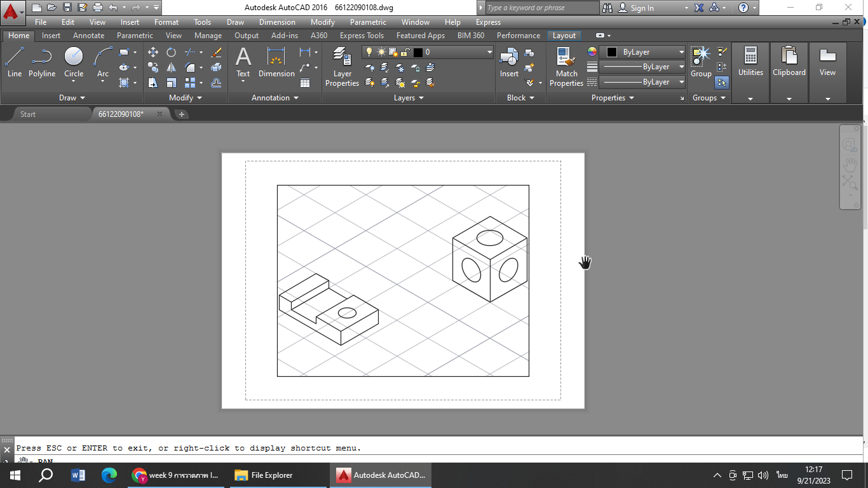Select the Polyline tool
Image resolution: width=868 pixels, height=488 pixels.
(42, 62)
